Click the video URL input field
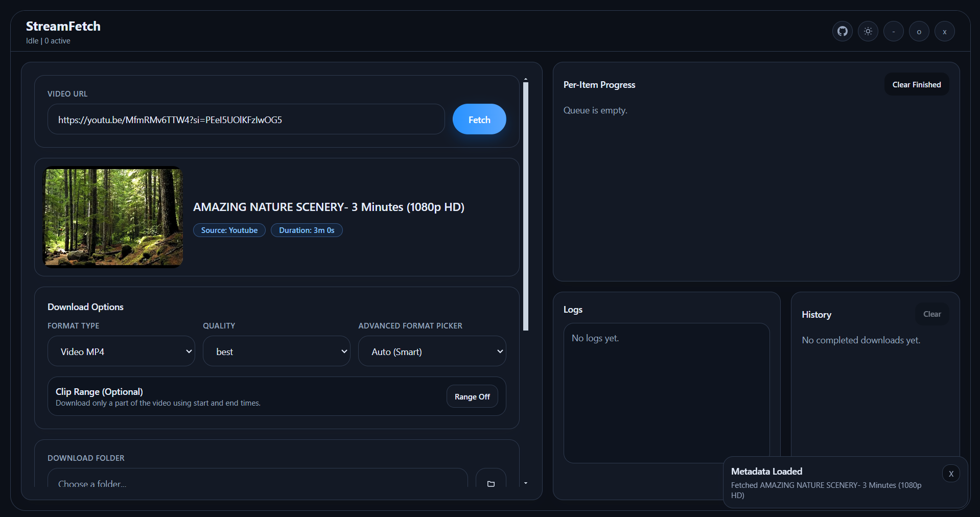Screen dimensions: 980x517 pos(246,119)
